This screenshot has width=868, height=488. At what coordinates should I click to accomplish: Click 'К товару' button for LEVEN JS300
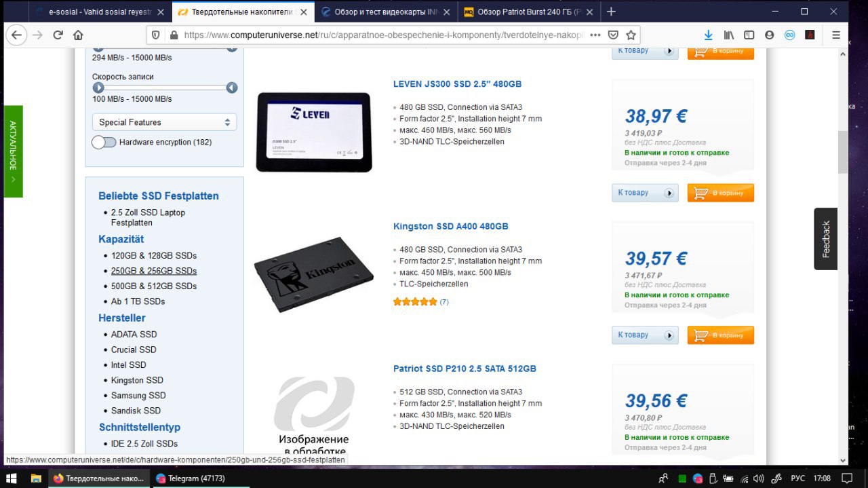645,193
